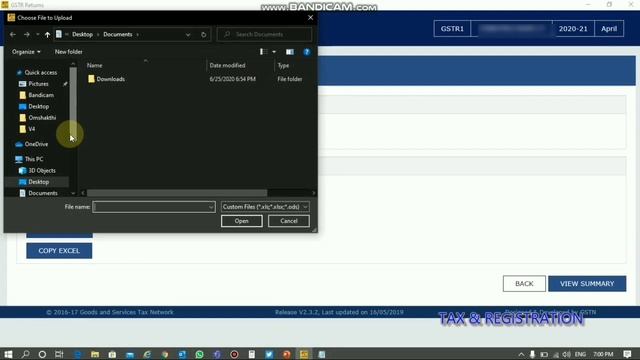
Task: Expand the address bar history dropdown
Action: 188,35
